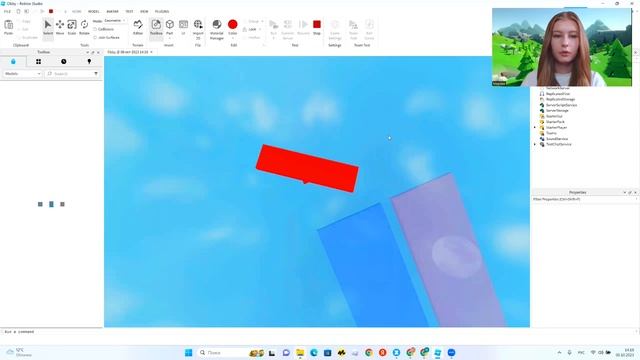640x360 pixels.
Task: Switch to the TEST ribbon tab
Action: (x=129, y=11)
